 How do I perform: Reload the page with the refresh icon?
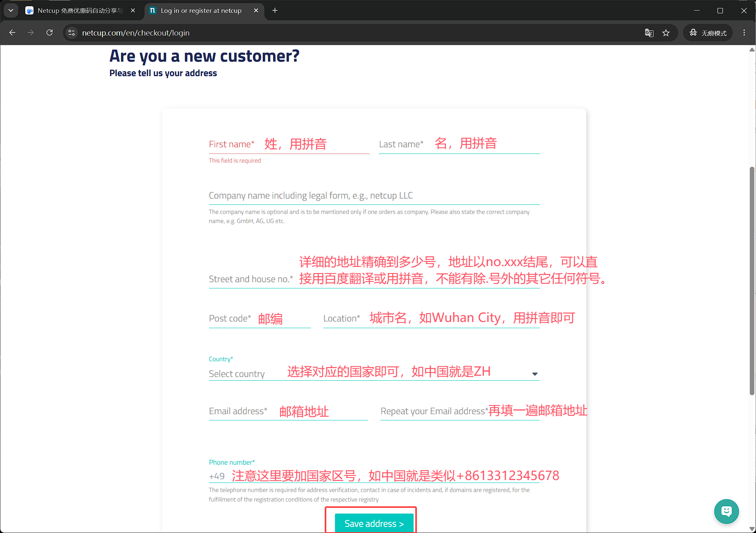click(49, 33)
